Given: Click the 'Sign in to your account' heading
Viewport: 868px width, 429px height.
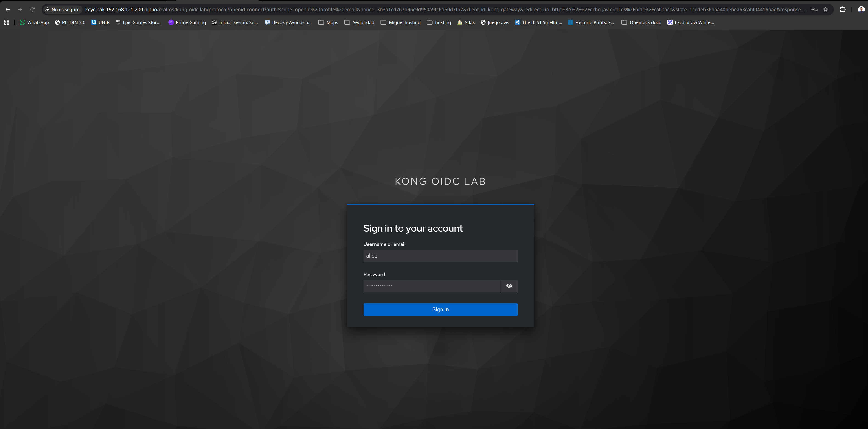Looking at the screenshot, I should [413, 228].
